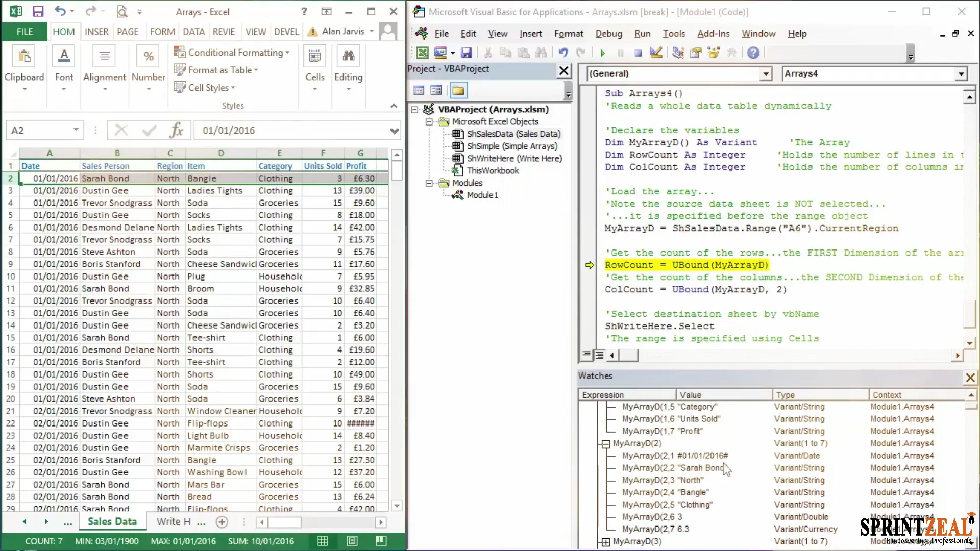The height and width of the screenshot is (551, 980).
Task: Open the (General) object dropdown
Action: [766, 74]
